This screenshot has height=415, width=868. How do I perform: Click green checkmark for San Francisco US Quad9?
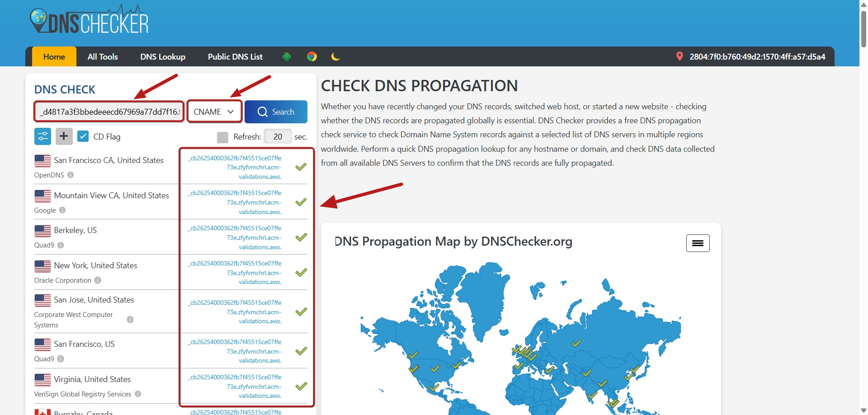[x=301, y=351]
